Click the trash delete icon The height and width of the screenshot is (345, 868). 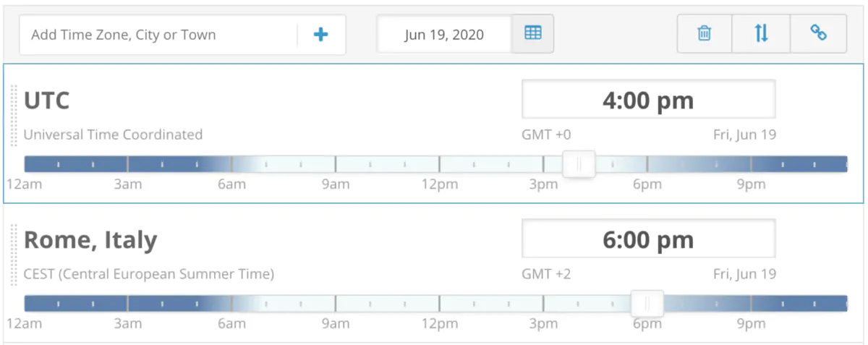(704, 33)
